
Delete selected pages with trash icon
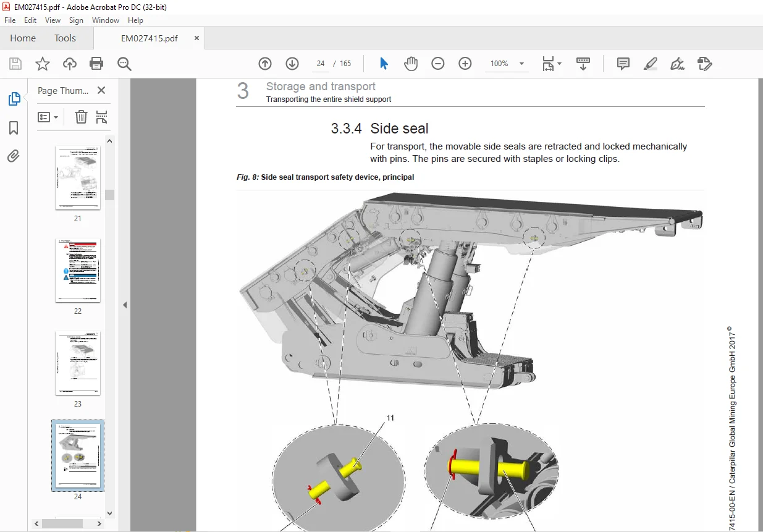coord(81,117)
